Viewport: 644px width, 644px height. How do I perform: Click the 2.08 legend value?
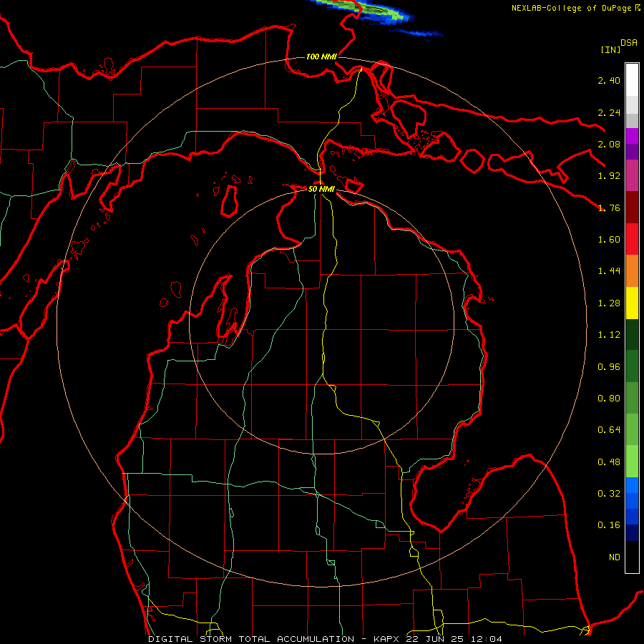pos(609,144)
